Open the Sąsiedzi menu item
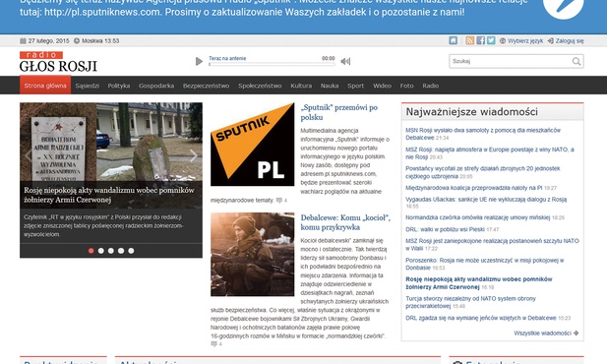The height and width of the screenshot is (364, 607). (88, 86)
